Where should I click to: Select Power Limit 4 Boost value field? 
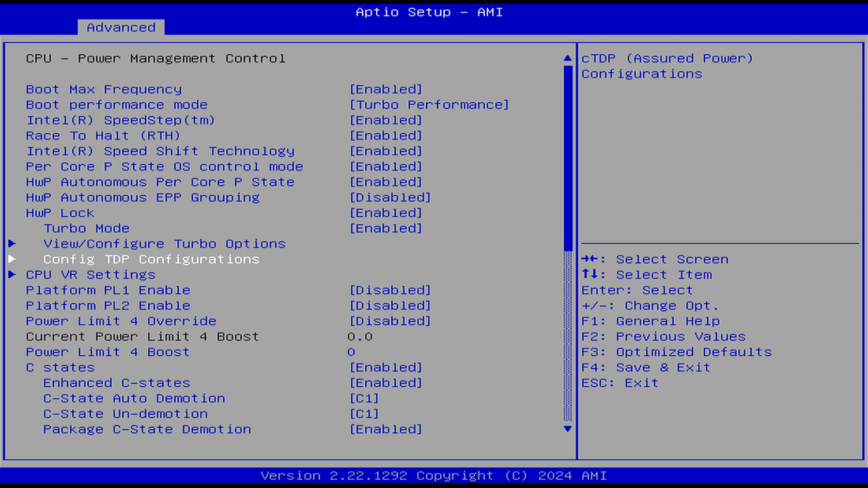pos(351,352)
